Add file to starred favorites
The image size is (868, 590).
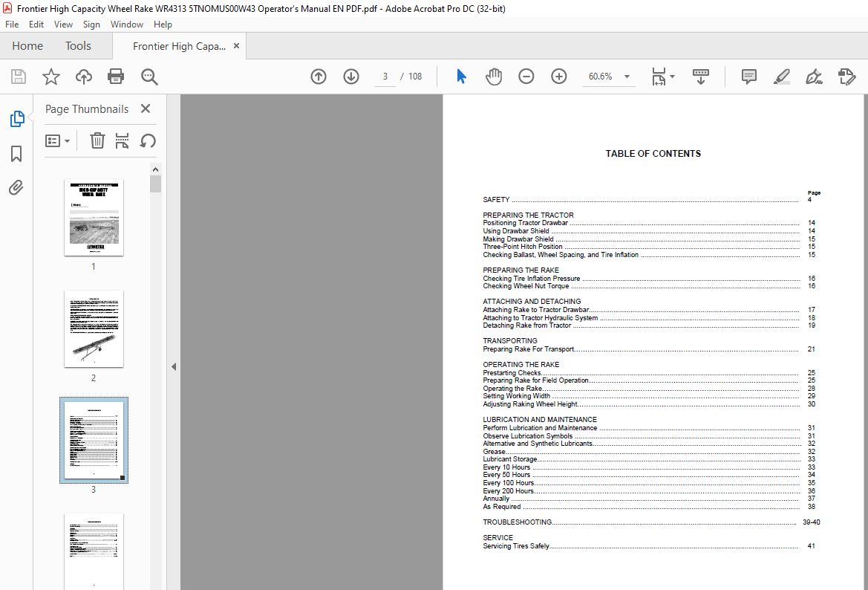51,77
